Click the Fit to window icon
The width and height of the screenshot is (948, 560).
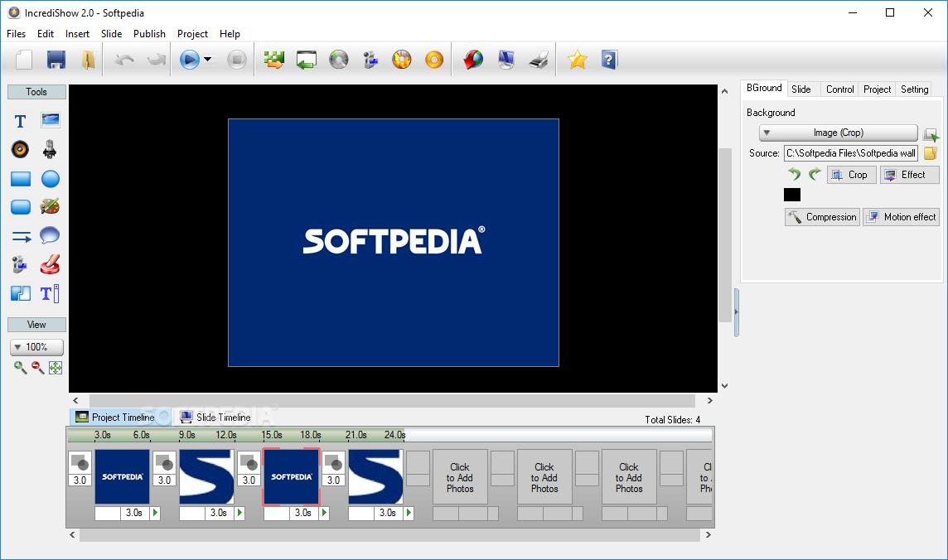pyautogui.click(x=55, y=367)
